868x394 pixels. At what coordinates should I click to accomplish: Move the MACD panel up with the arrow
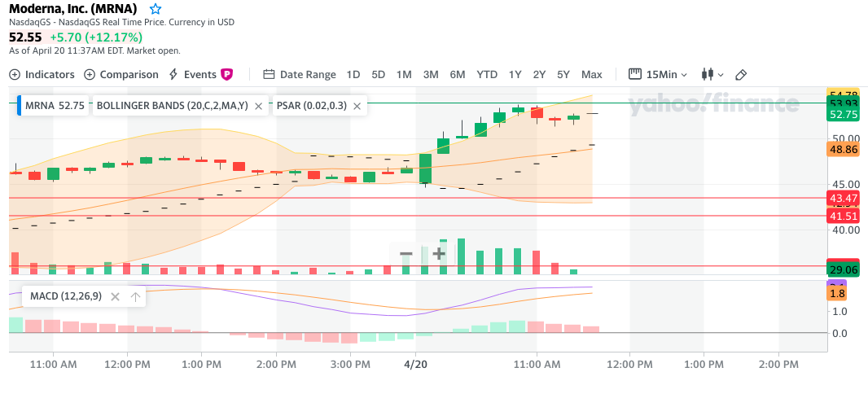(135, 296)
